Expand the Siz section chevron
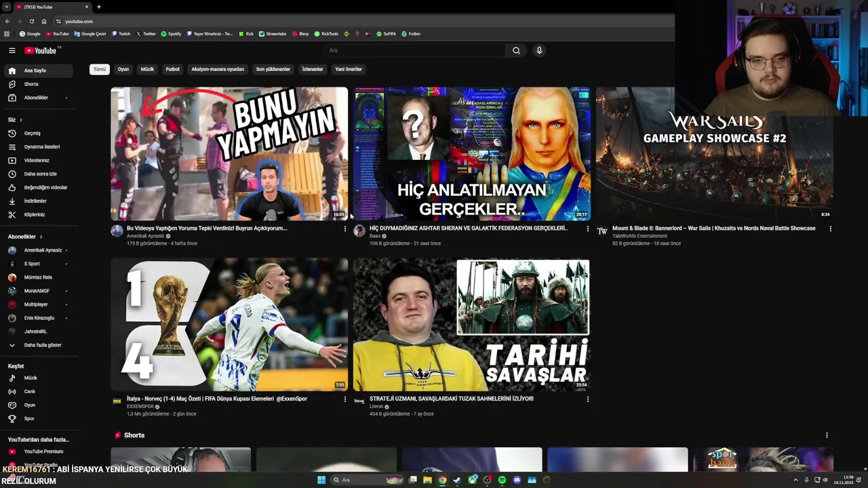Screen dimensions: 868x488 [x=21, y=120]
